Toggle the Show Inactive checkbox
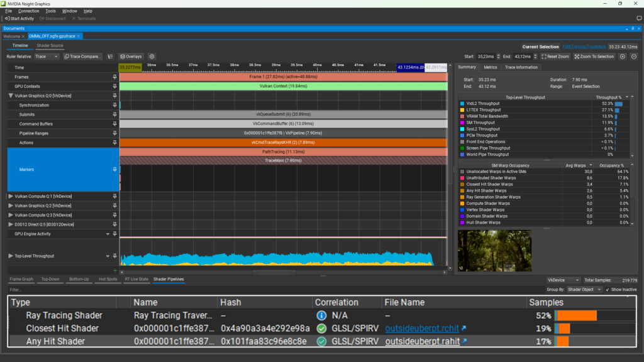 (x=608, y=290)
